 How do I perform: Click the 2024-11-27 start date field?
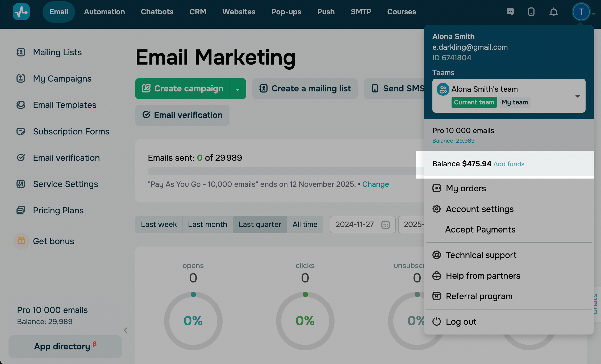(354, 225)
